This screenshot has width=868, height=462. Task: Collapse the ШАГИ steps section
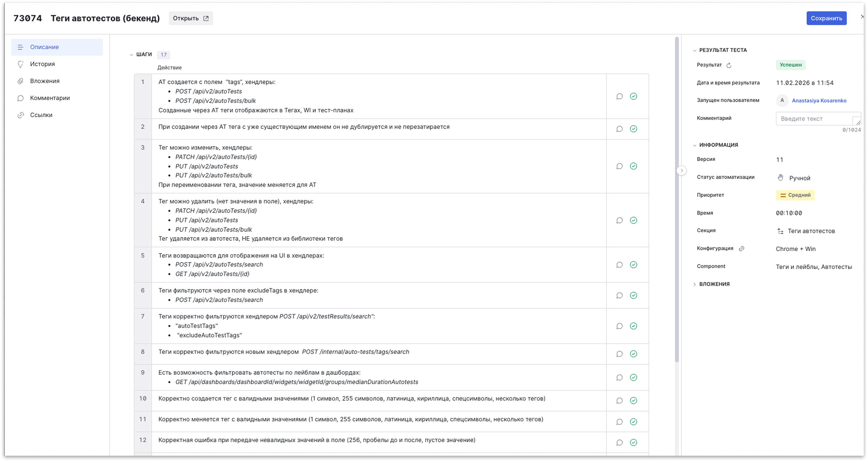tap(131, 55)
